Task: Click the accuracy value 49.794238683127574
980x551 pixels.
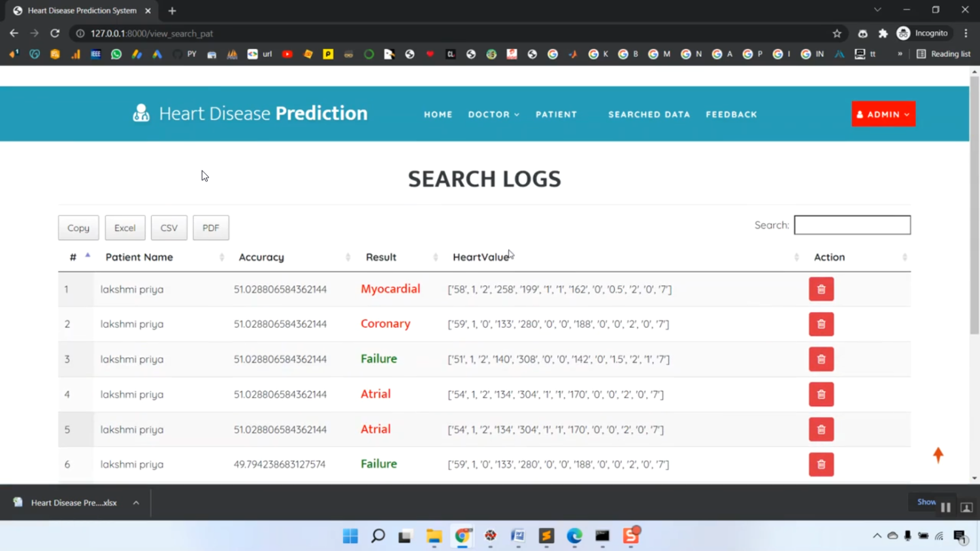Action: tap(280, 464)
